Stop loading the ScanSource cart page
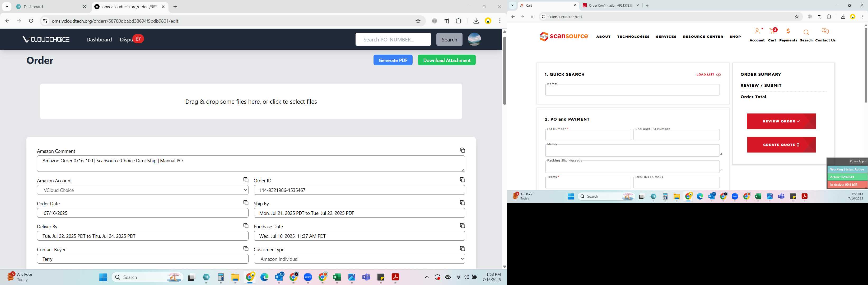Image resolution: width=868 pixels, height=285 pixels. (532, 16)
